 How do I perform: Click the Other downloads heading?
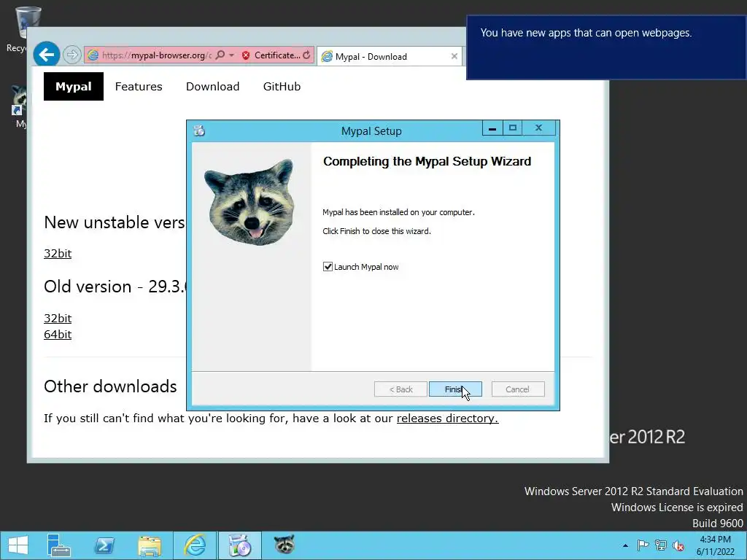[x=110, y=386]
